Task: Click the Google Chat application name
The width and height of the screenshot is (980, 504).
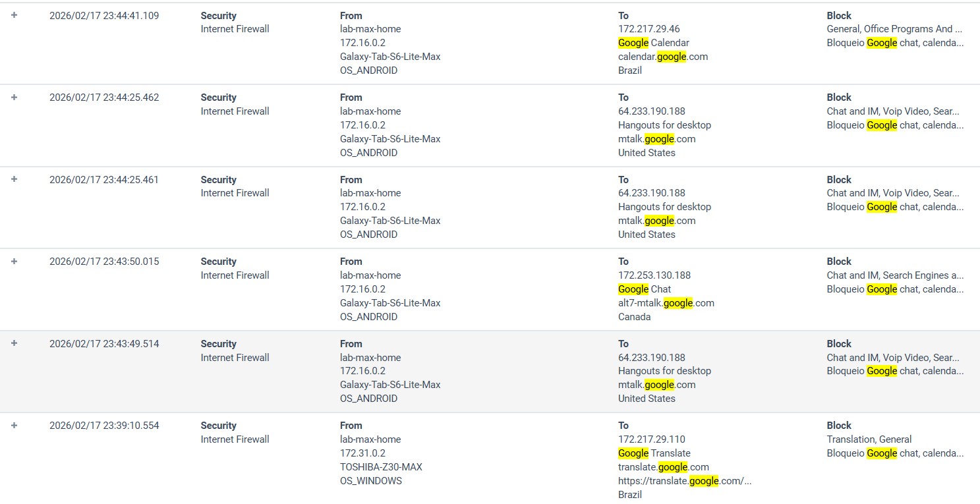Action: point(644,289)
